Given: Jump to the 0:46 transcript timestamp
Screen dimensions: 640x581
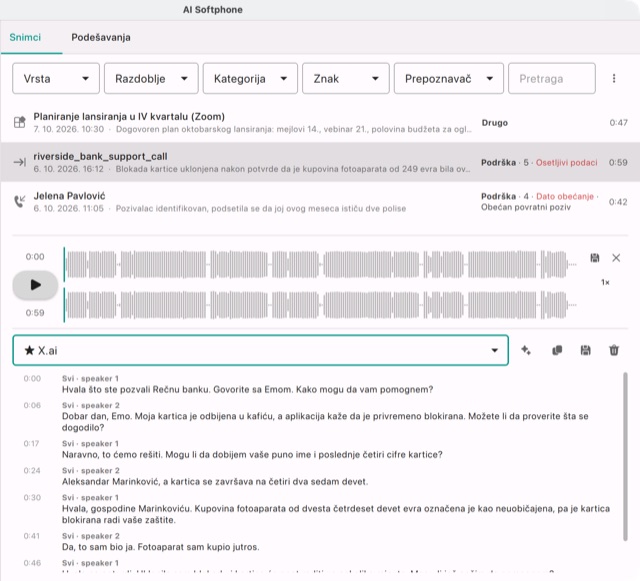Looking at the screenshot, I should click(32, 563).
